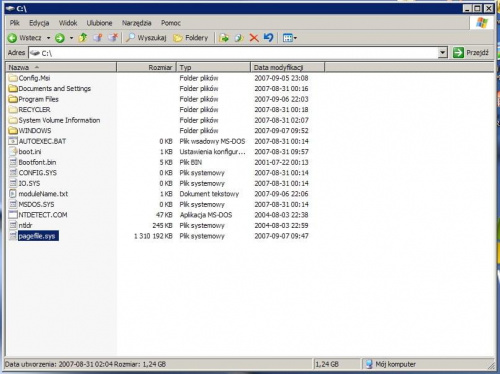The width and height of the screenshot is (500, 374).
Task: Click the green Wstecz back arrow
Action: pos(12,38)
